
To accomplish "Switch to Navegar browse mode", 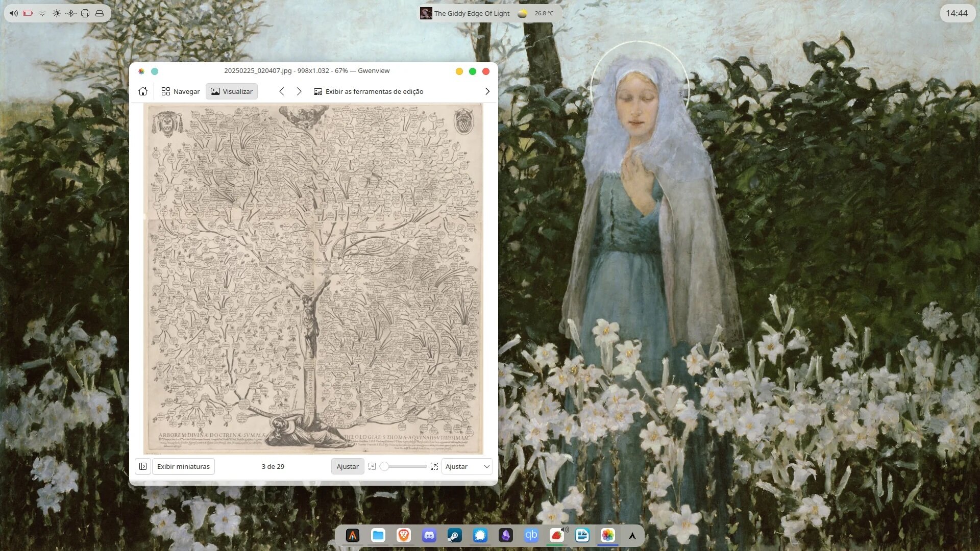I will point(181,91).
